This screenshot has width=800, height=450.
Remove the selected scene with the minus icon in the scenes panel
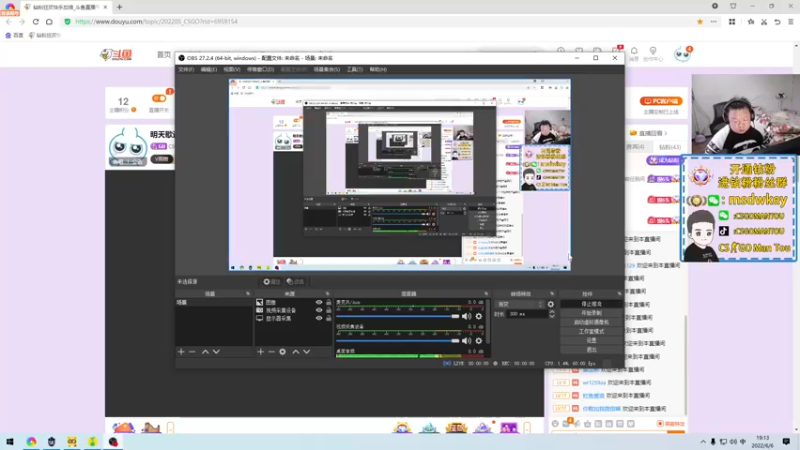tap(192, 352)
